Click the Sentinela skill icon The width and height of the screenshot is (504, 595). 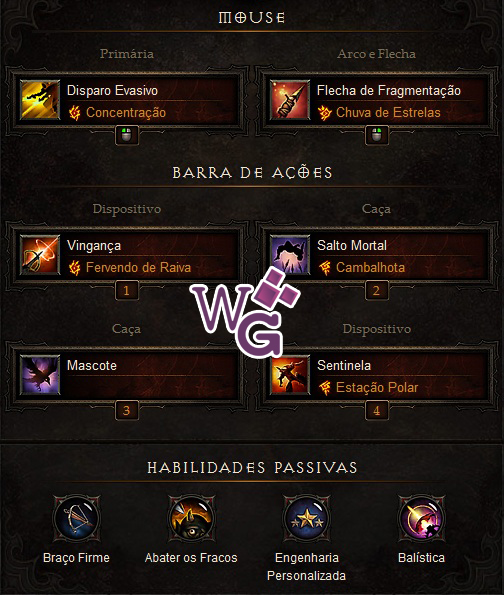(290, 375)
